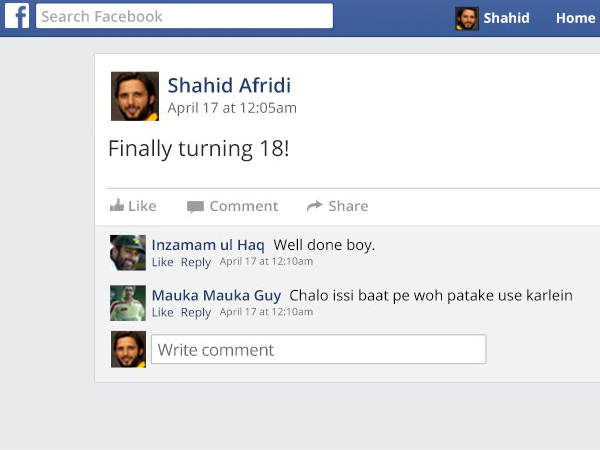Click the Search Facebook field
600x450 pixels.
click(184, 17)
